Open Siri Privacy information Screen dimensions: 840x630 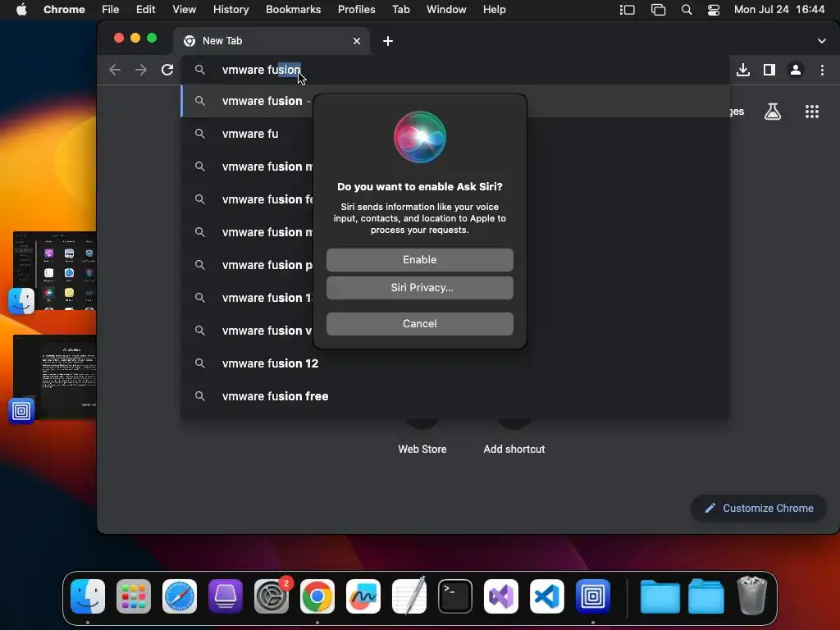[x=419, y=288]
